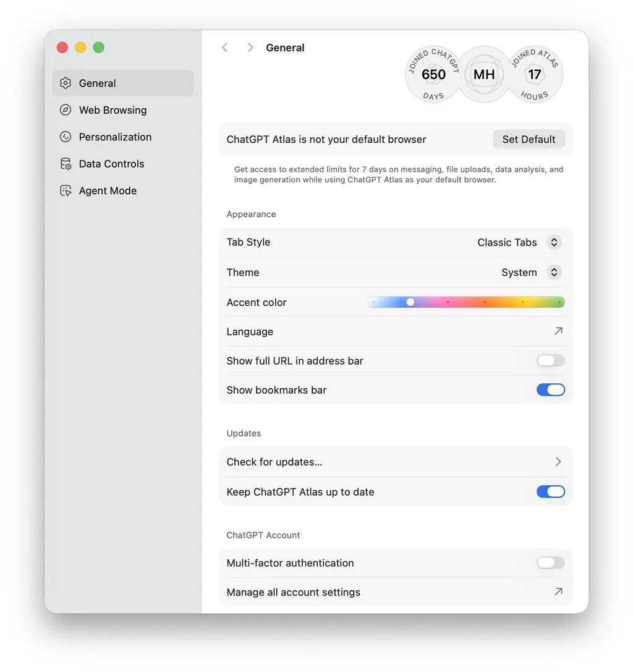Open the Data Controls icon

click(x=66, y=163)
